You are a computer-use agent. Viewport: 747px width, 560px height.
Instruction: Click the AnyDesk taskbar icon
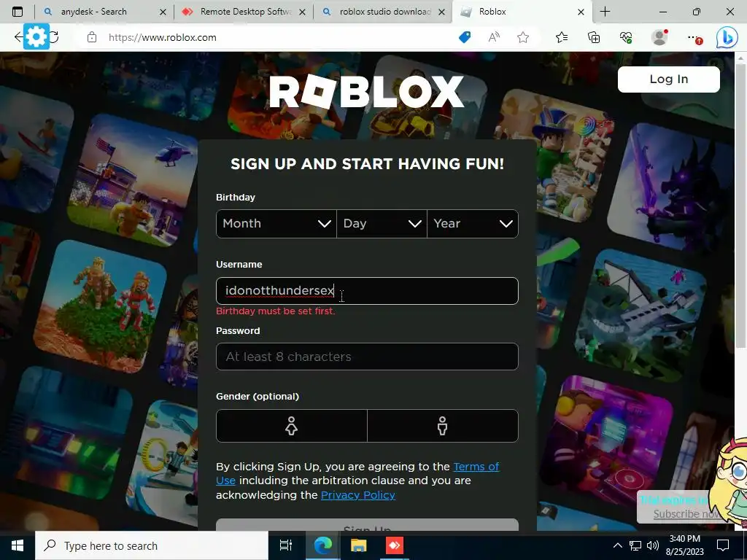[x=395, y=545]
